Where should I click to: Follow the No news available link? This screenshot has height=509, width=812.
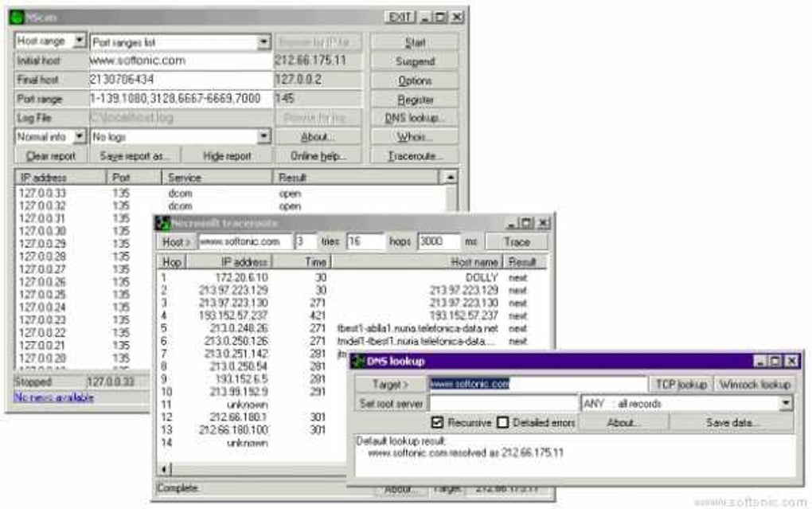click(54, 397)
